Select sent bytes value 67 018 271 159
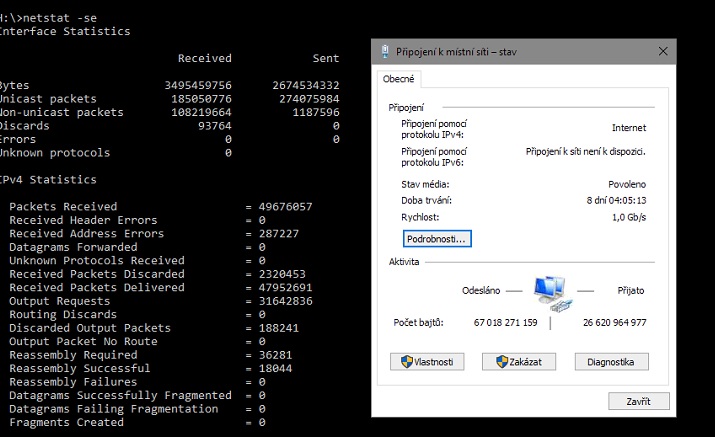 click(x=505, y=323)
